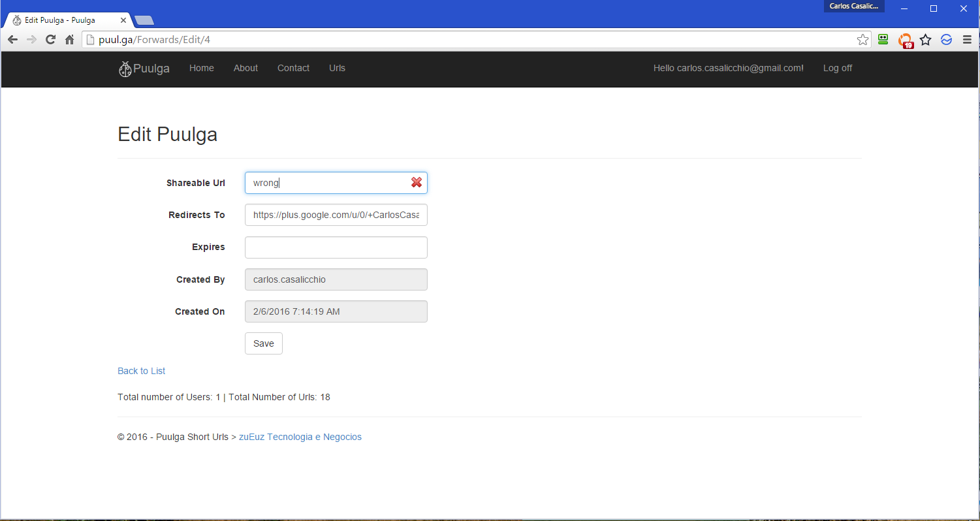
Task: Click the Log off link
Action: [x=837, y=68]
